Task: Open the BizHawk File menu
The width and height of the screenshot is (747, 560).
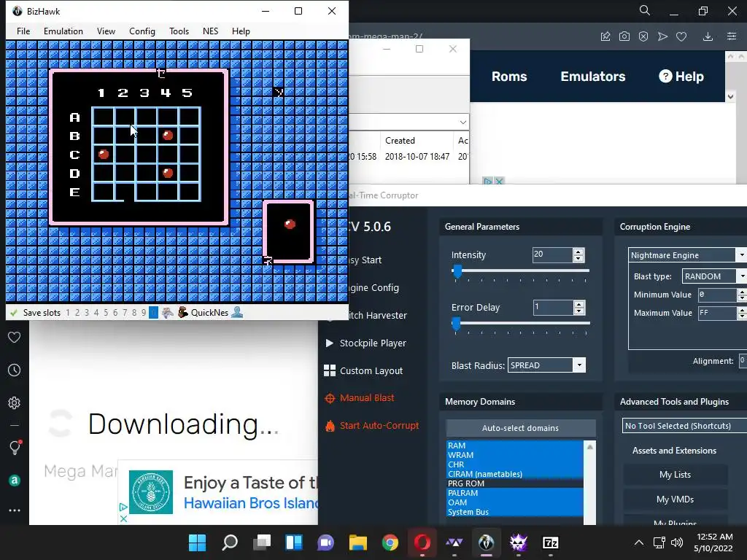Action: (x=23, y=31)
